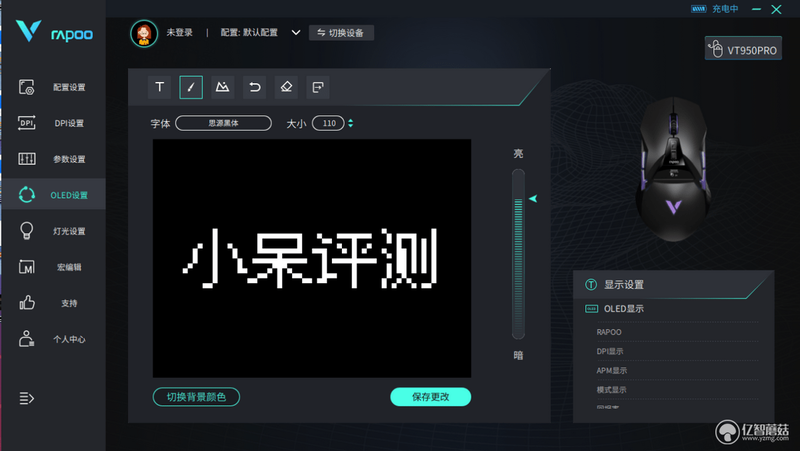Click the 显示设置 panel header
This screenshot has height=451, width=800.
[673, 284]
